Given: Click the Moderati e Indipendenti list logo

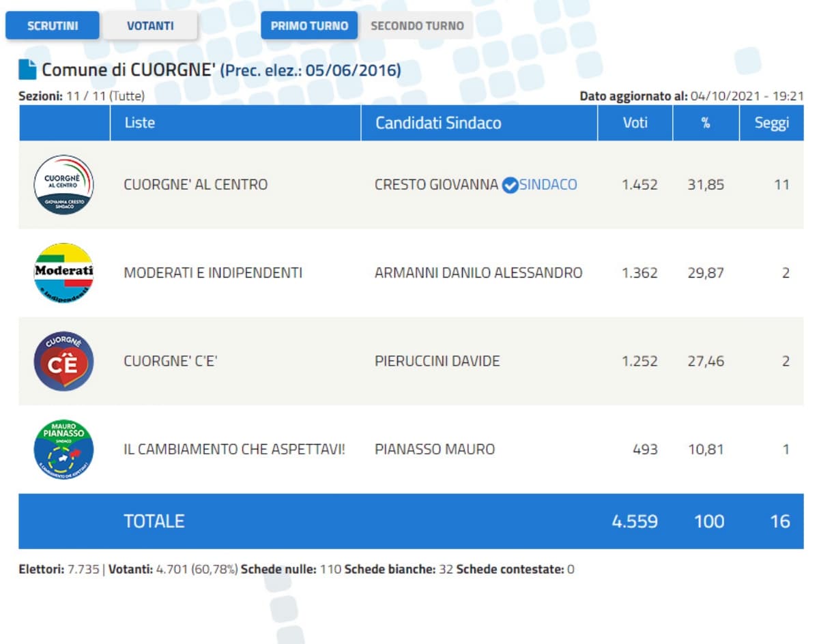Looking at the screenshot, I should (x=63, y=273).
